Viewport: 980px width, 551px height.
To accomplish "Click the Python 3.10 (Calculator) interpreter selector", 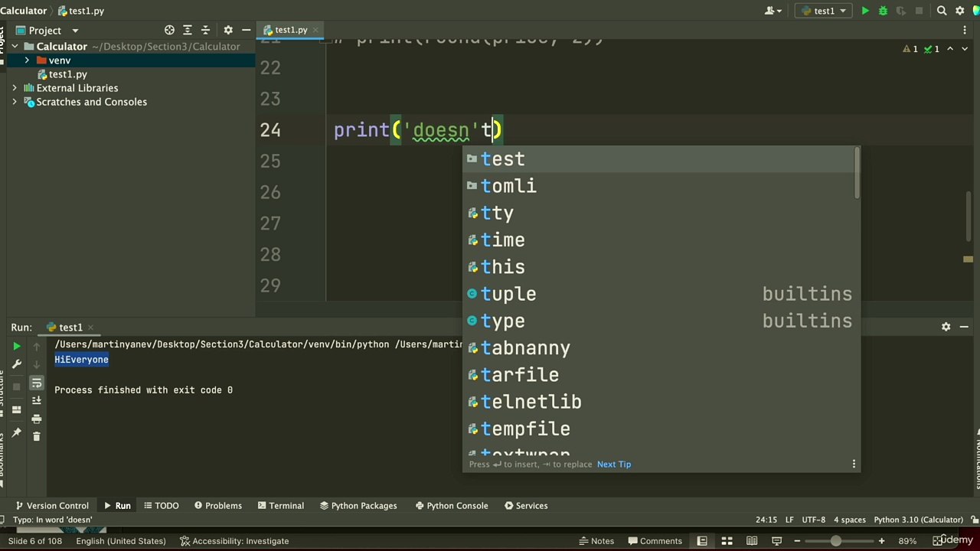I will 919,520.
